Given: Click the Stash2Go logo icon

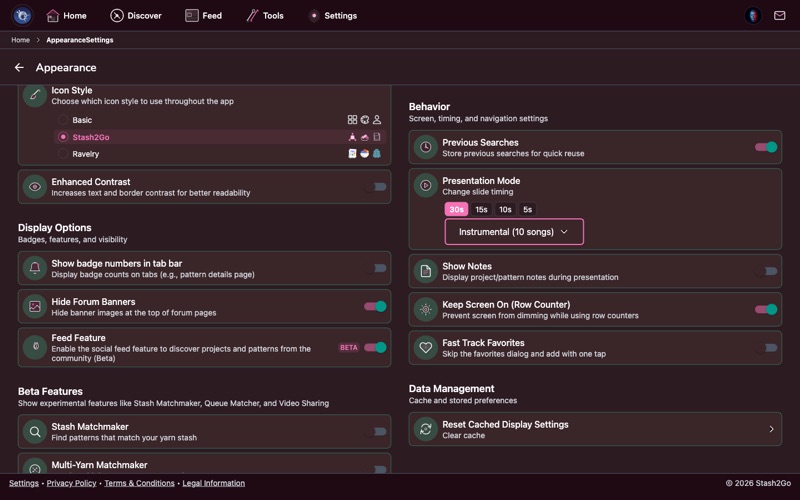Looking at the screenshot, I should (x=21, y=16).
